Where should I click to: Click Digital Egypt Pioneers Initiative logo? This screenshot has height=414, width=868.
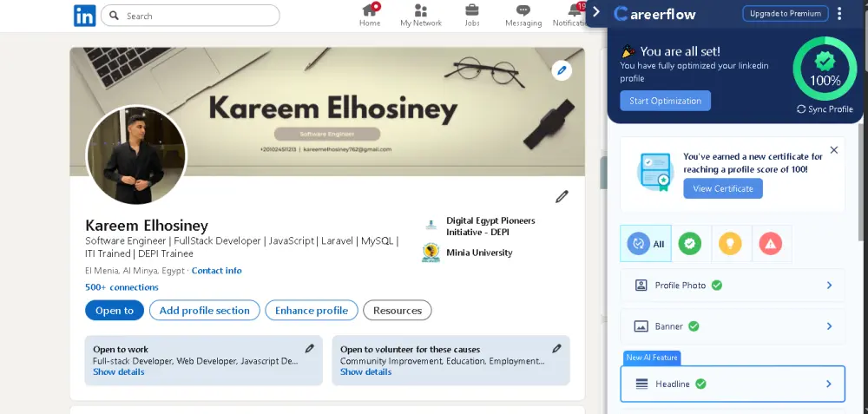(431, 226)
